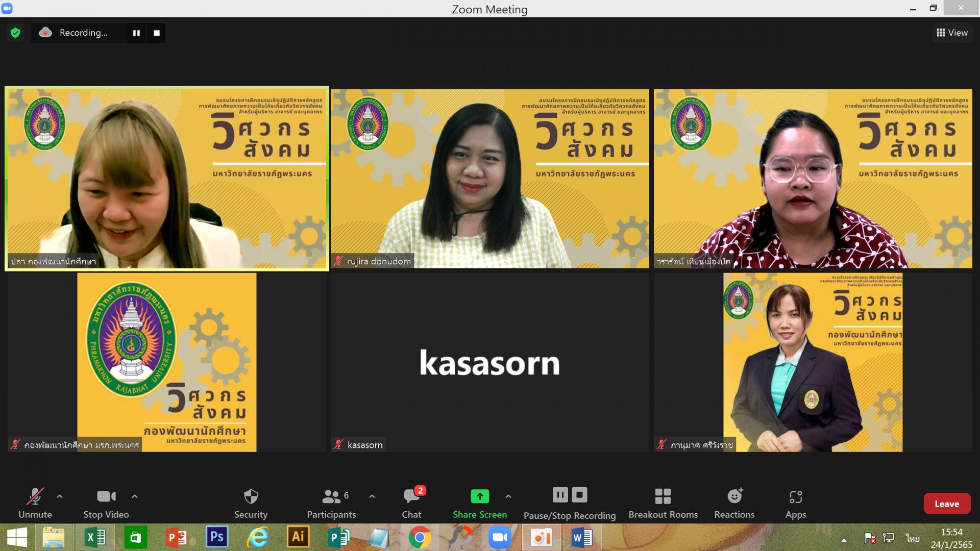Viewport: 980px width, 551px height.
Task: Click the ภานุมาศ ศรีวังราช name label
Action: click(702, 445)
